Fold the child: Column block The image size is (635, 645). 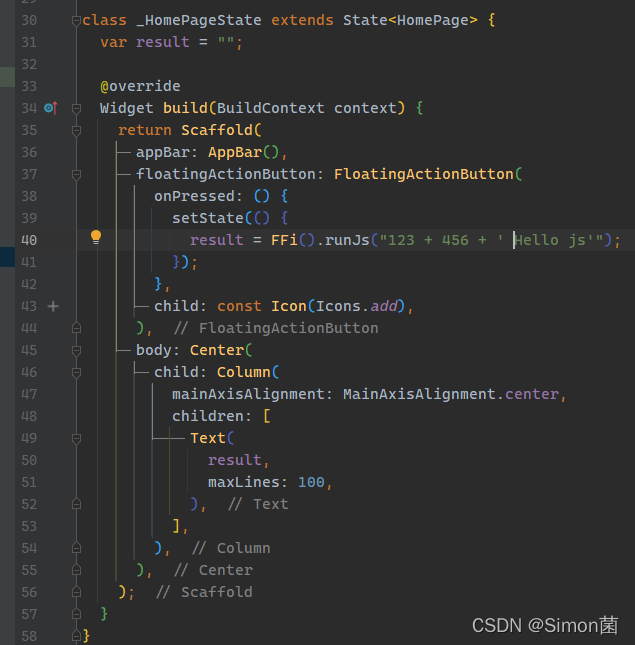[x=75, y=372]
